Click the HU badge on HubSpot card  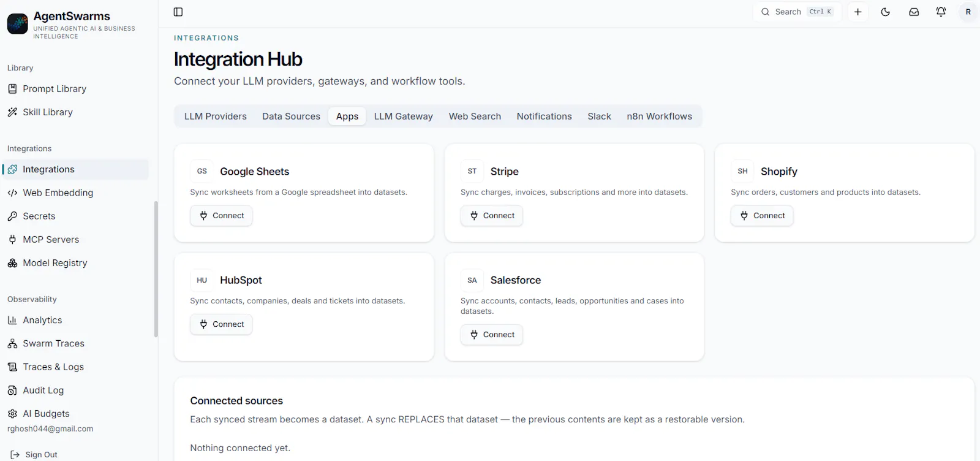202,280
